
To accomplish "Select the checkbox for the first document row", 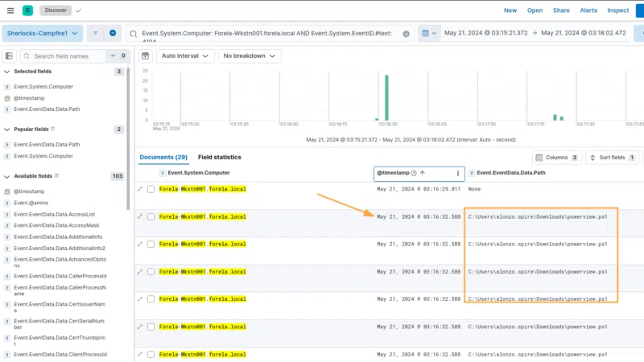I will coord(151,189).
